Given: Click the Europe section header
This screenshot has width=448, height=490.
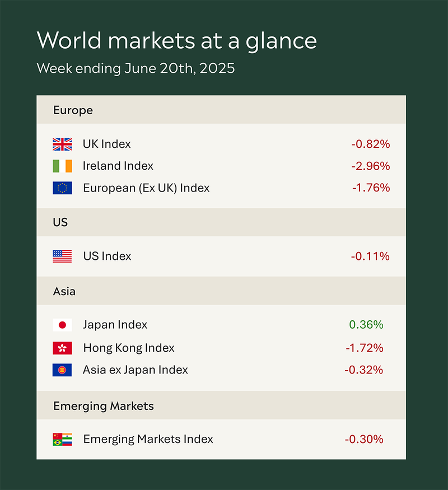Looking at the screenshot, I should 221,110.
